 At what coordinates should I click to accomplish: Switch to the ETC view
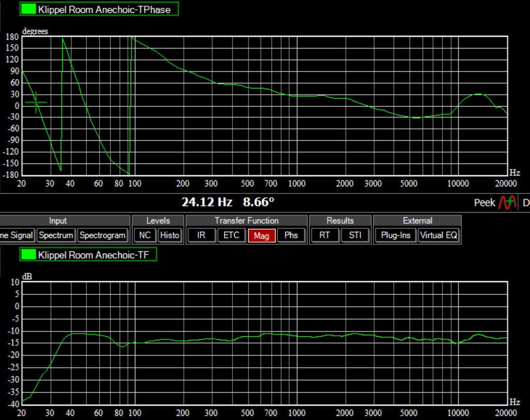[x=231, y=235]
